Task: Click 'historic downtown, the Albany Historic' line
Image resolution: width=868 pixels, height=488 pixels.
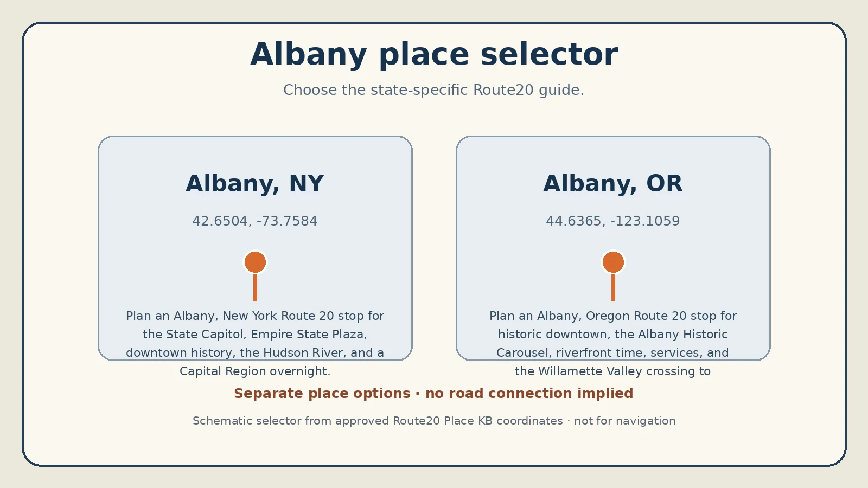Action: [613, 335]
